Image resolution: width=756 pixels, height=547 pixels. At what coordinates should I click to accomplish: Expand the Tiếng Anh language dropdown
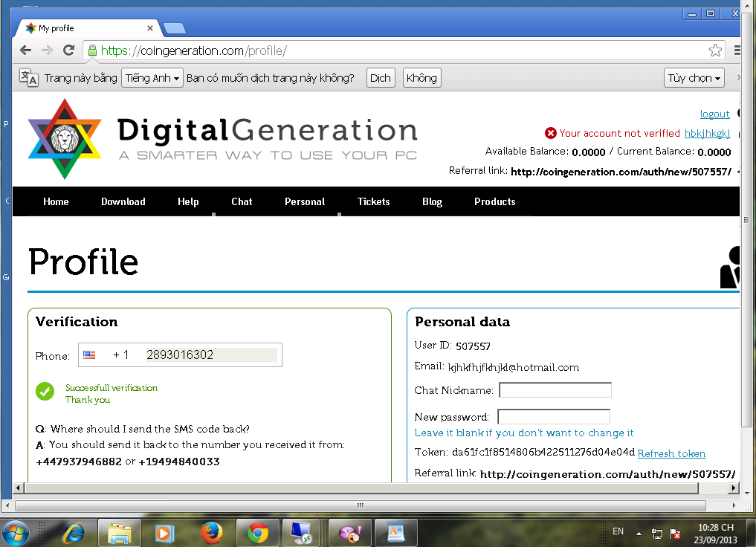[x=152, y=77]
